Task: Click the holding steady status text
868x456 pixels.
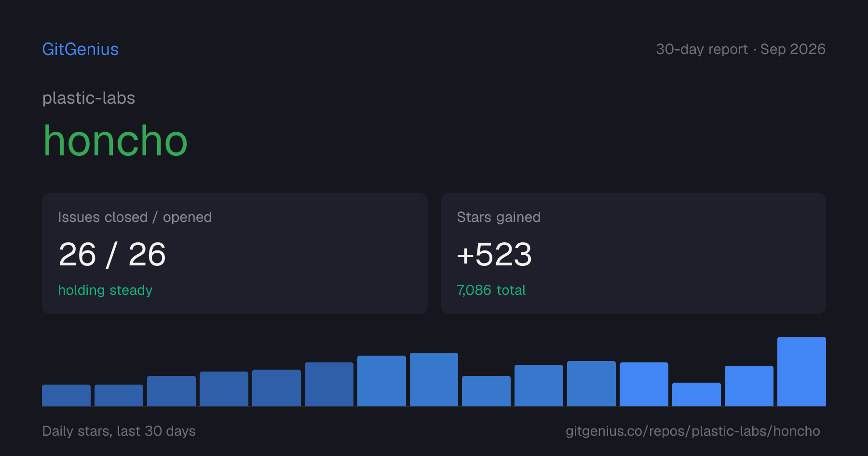Action: [x=105, y=290]
